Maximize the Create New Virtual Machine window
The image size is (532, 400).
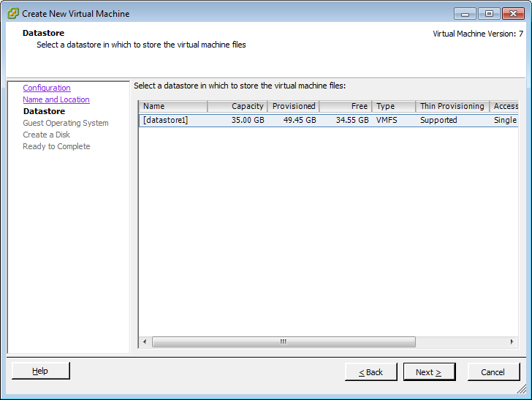pos(489,14)
